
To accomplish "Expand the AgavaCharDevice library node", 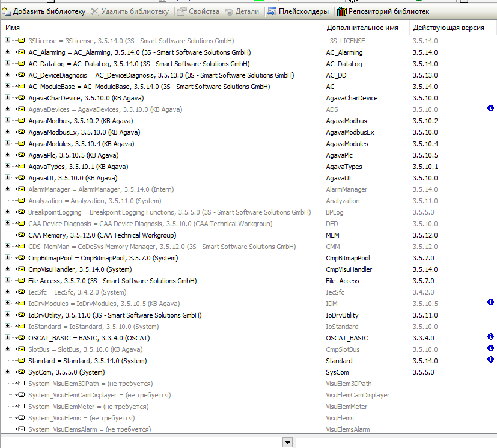I will click(x=7, y=97).
